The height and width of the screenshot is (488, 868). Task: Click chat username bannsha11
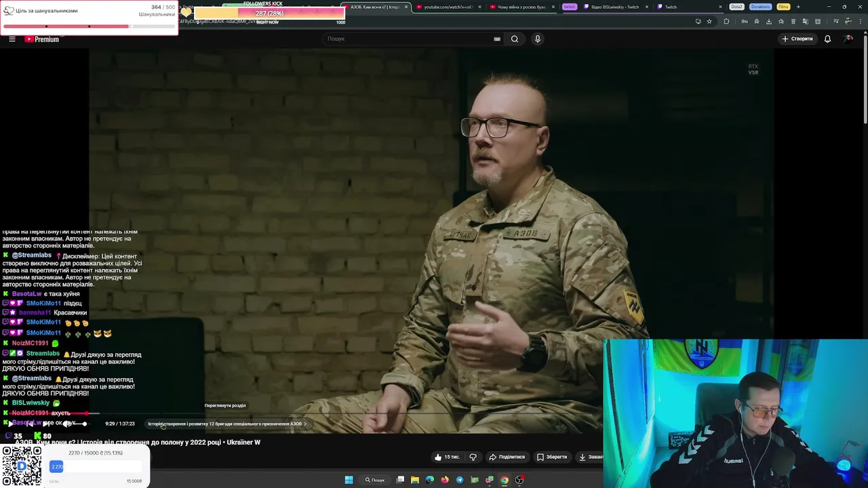coord(35,312)
